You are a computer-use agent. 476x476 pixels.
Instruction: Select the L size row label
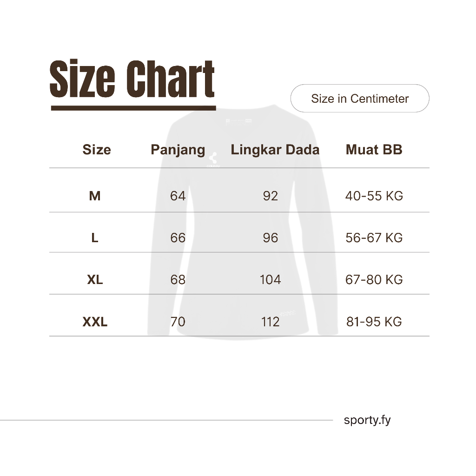(95, 238)
